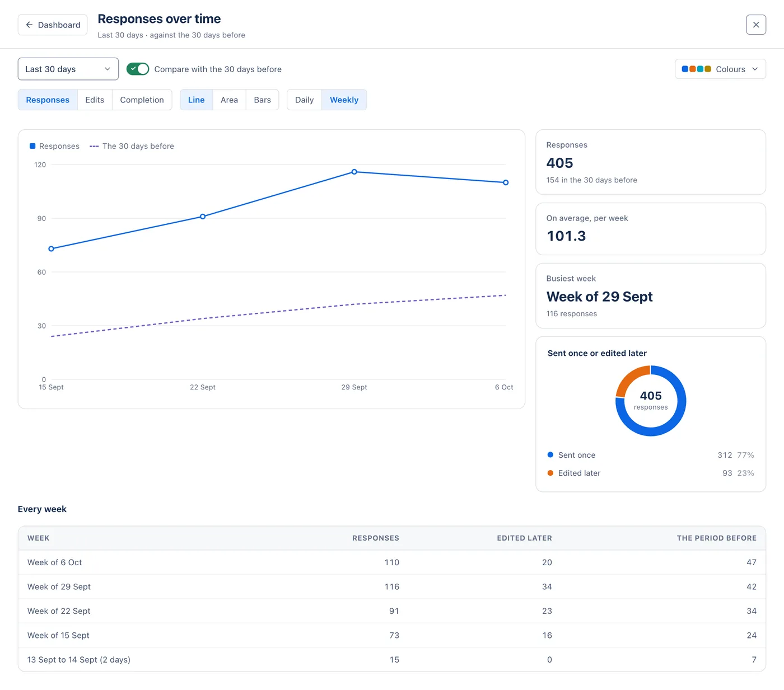Open the Colours palette dropdown
This screenshot has height=690, width=784.
[720, 69]
